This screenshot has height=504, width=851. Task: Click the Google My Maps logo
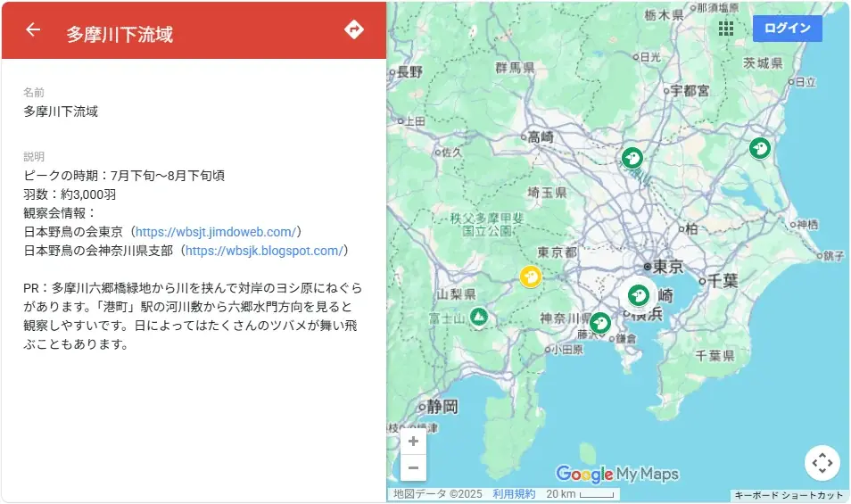(x=616, y=474)
